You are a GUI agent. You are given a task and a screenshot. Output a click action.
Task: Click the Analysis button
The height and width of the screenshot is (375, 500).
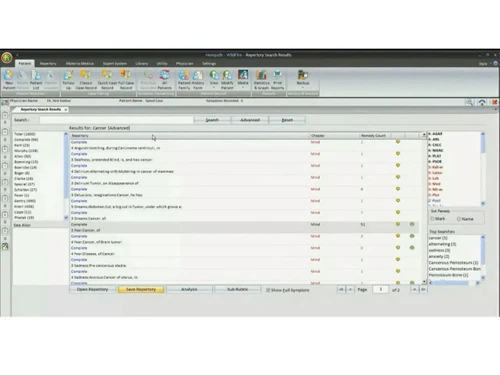189,289
